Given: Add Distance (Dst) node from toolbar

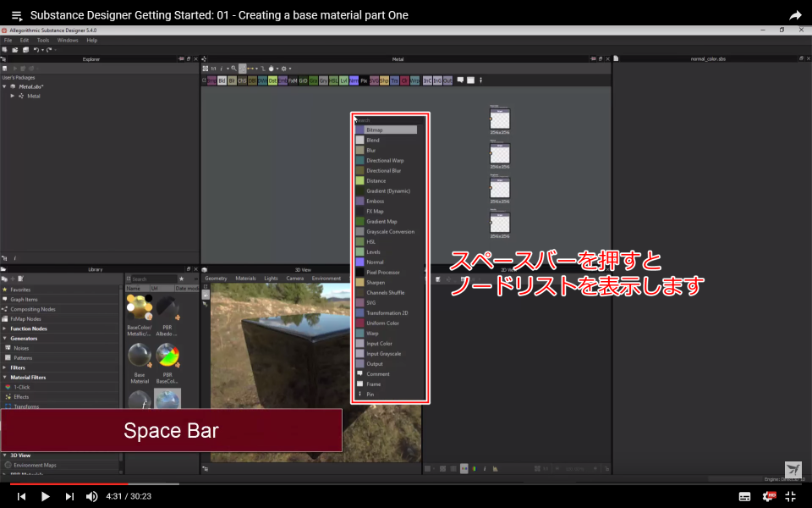Looking at the screenshot, I should (x=272, y=81).
